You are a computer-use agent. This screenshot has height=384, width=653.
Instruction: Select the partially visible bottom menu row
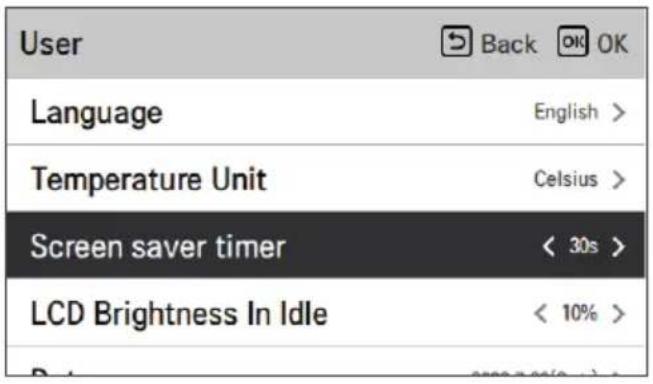click(326, 361)
